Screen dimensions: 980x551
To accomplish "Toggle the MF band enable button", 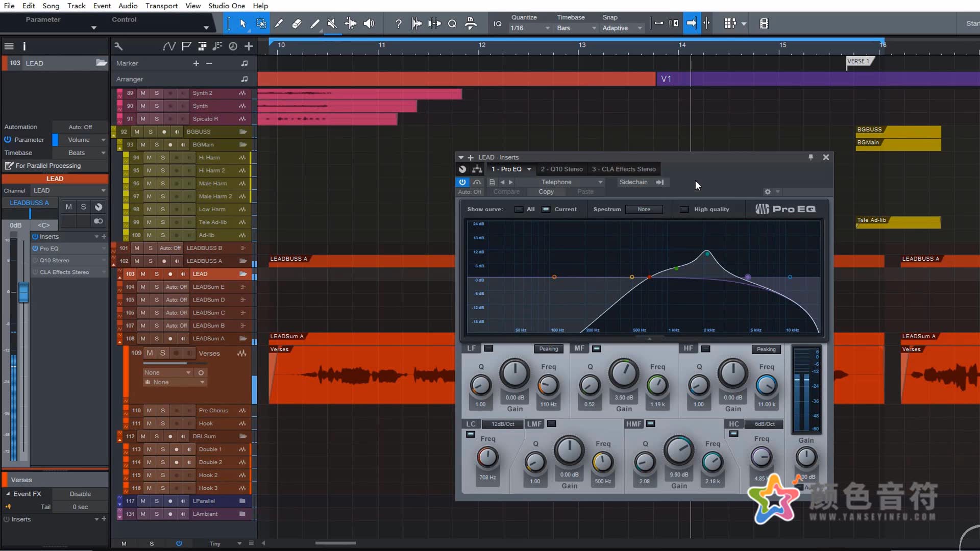I will pyautogui.click(x=596, y=348).
